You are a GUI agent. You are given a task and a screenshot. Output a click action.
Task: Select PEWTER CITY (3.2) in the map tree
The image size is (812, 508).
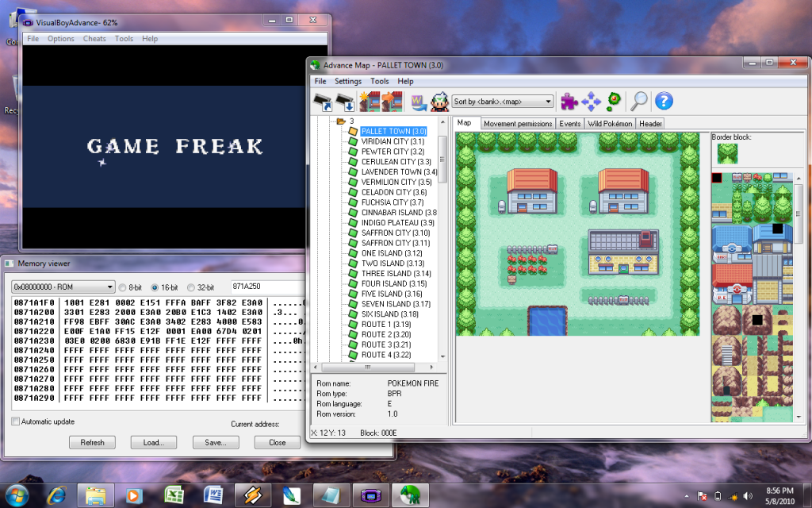click(393, 152)
